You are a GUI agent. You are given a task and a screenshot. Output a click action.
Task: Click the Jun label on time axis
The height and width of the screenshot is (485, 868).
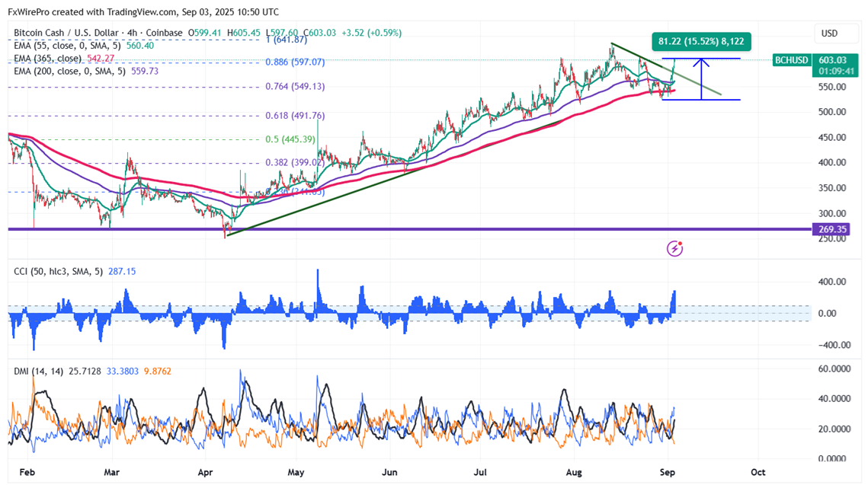click(x=389, y=472)
